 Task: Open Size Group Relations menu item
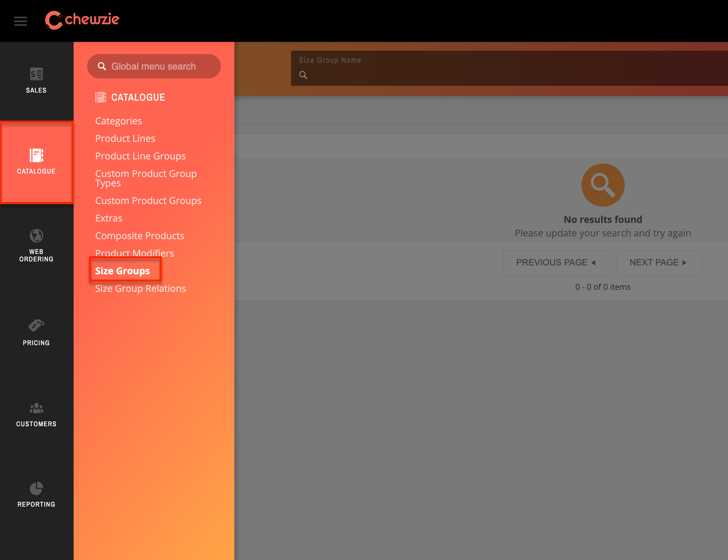(x=140, y=288)
